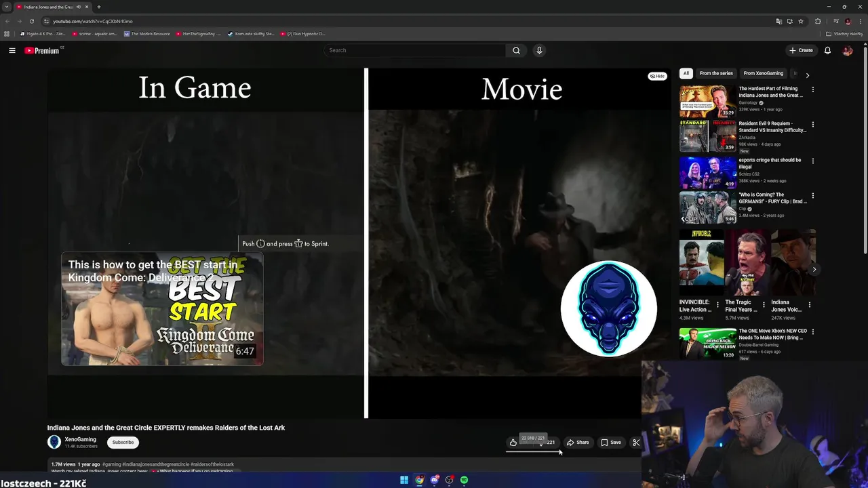This screenshot has height=488, width=868.
Task: Open Xbox NEW CEO video thumbnail
Action: point(707,344)
